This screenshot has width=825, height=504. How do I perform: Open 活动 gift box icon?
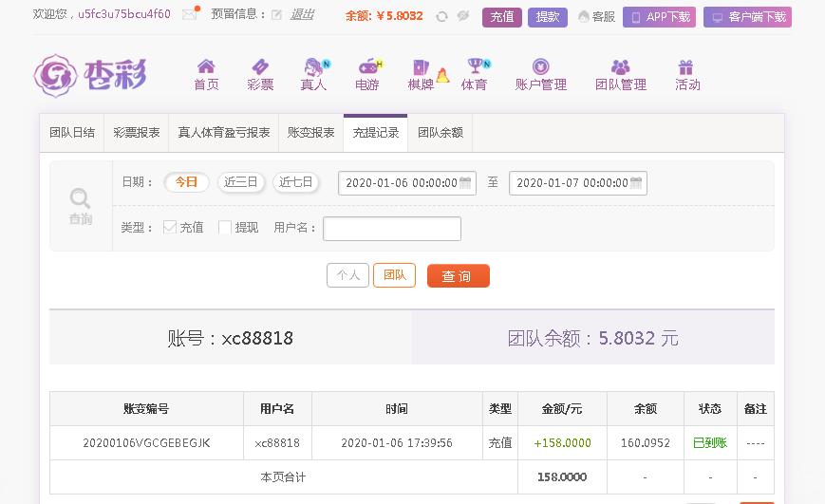[685, 66]
